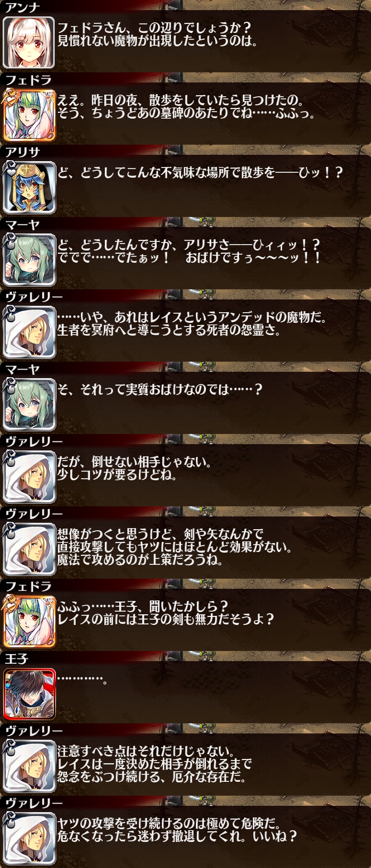Click the 王子 speaker name label
371x868 pixels.
coord(16,658)
